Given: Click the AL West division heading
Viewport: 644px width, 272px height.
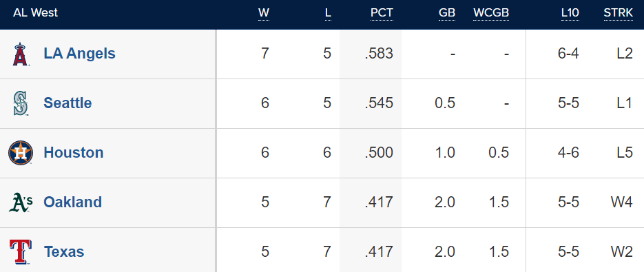Looking at the screenshot, I should (x=35, y=12).
